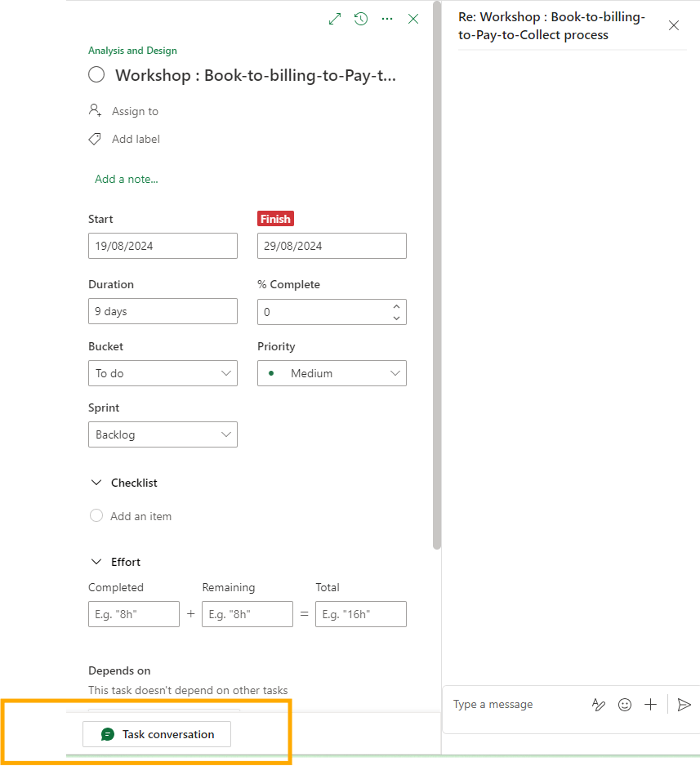Viewport: 700px width, 766px height.
Task: Open Analysis and Design link
Action: 132,51
